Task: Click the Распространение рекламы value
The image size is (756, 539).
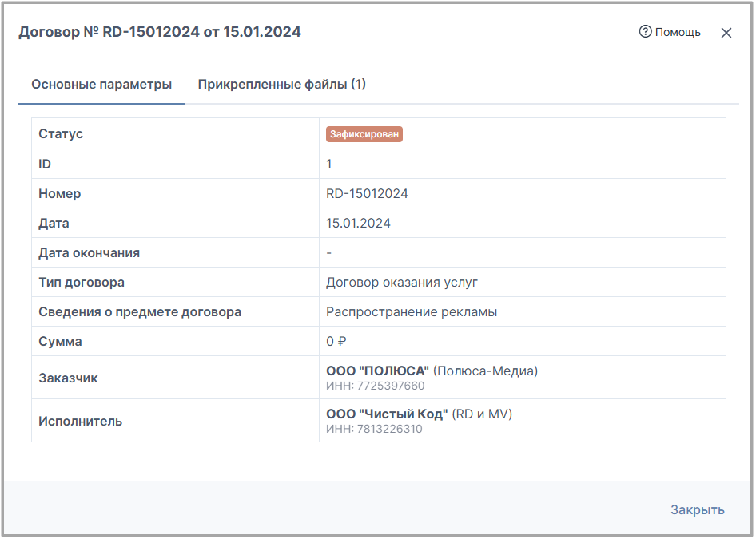Action: (412, 312)
